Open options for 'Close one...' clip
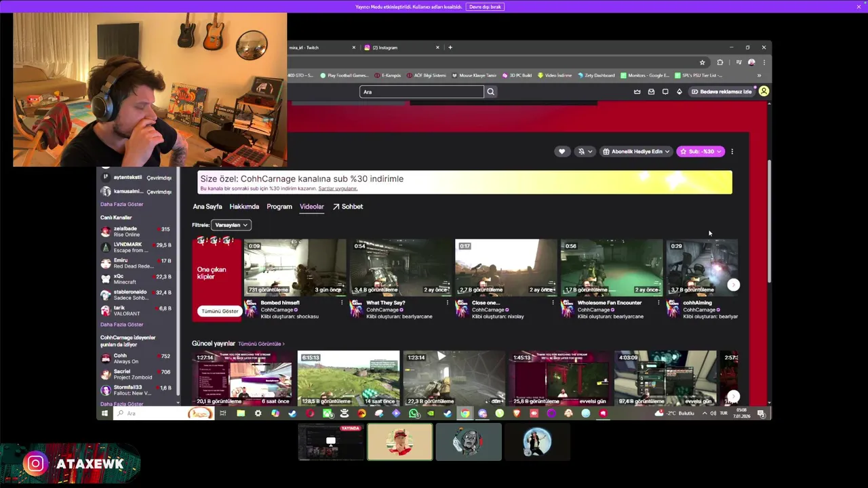Screen dimensions: 868x488 pyautogui.click(x=553, y=303)
